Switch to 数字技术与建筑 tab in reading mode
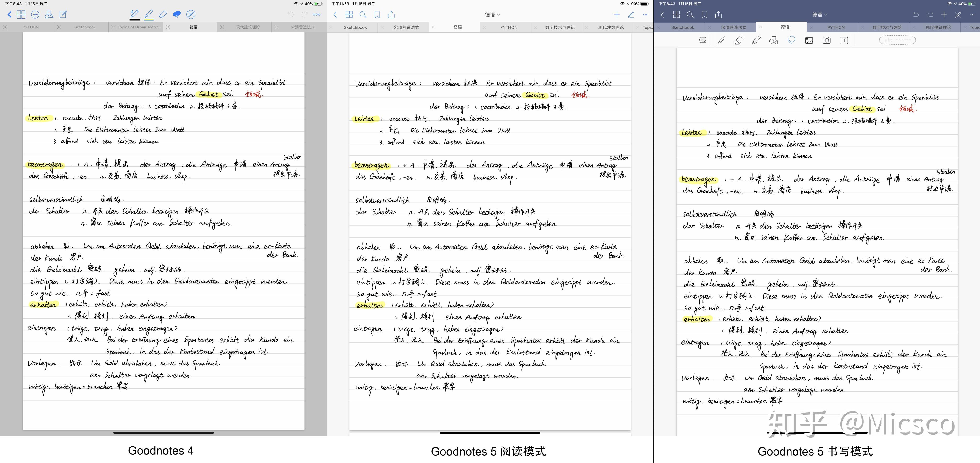 pos(560,27)
